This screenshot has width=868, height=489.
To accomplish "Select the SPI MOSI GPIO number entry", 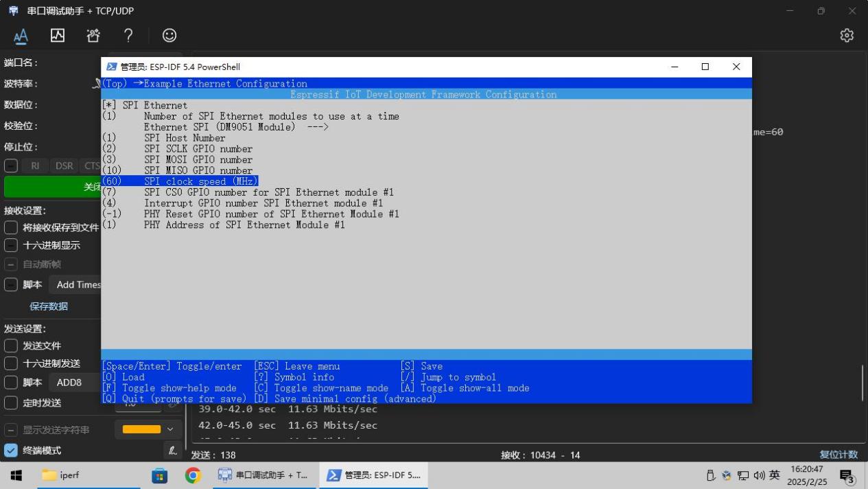I will 177,160.
